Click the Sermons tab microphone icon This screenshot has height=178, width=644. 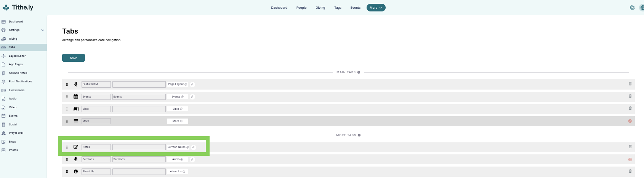(x=76, y=159)
